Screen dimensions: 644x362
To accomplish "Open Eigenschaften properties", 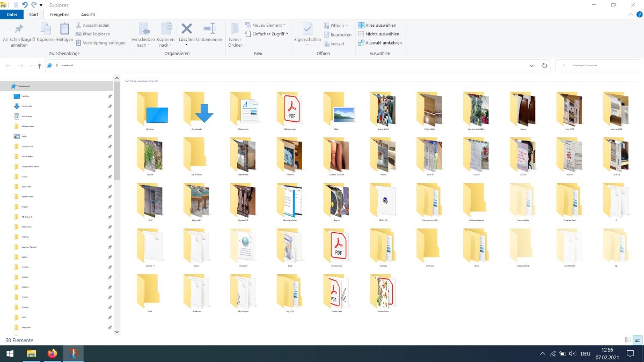I will 308,33.
